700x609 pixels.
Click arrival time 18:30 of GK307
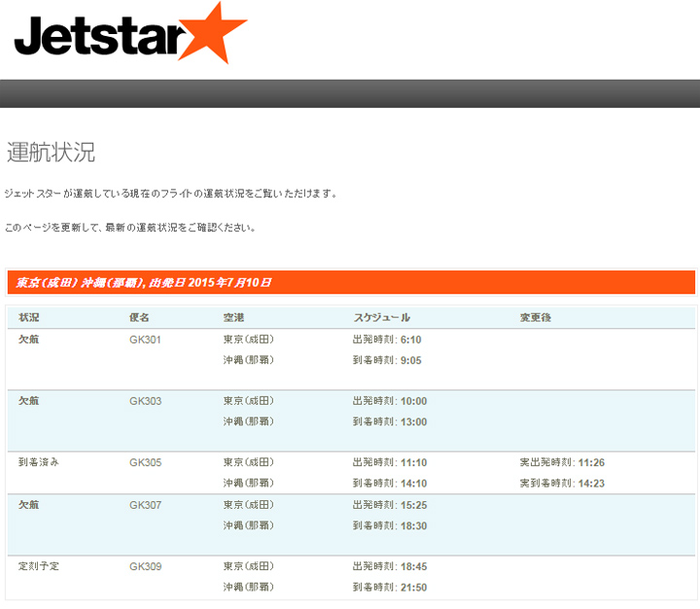pyautogui.click(x=414, y=526)
